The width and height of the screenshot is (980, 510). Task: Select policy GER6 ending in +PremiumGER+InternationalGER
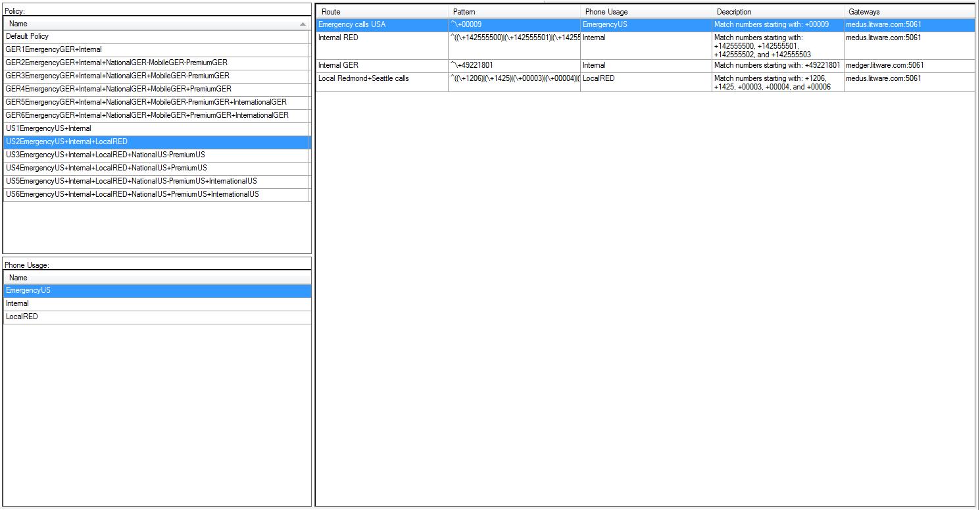157,116
